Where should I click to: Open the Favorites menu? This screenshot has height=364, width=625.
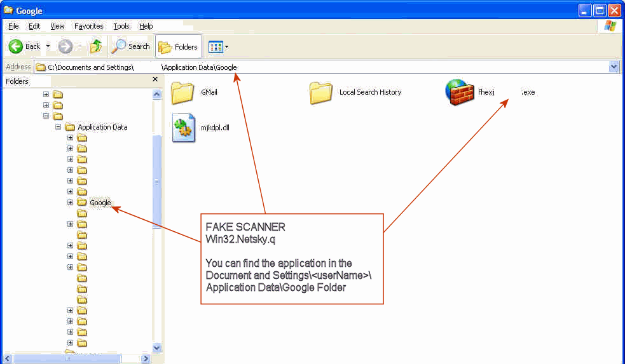tap(88, 26)
